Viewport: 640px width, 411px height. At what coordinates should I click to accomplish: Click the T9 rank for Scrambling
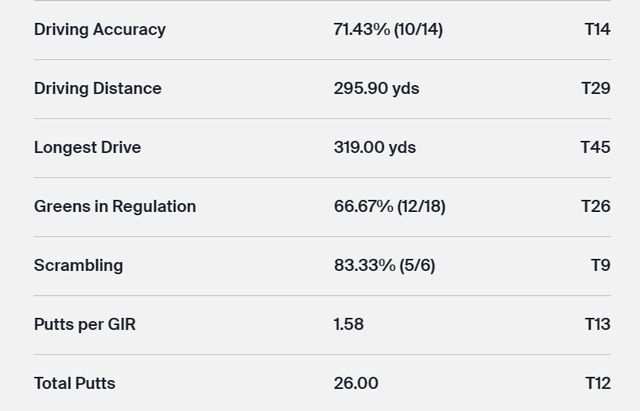600,265
